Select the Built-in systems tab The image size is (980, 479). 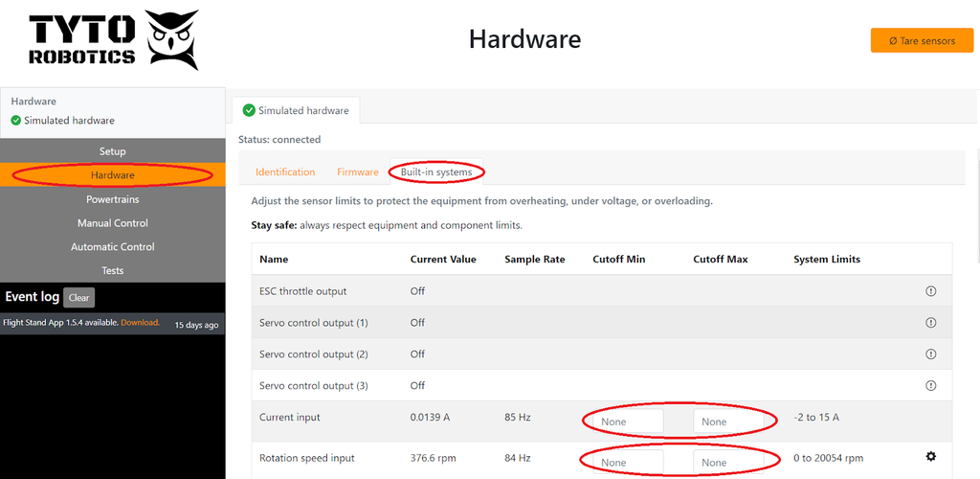[x=435, y=172]
